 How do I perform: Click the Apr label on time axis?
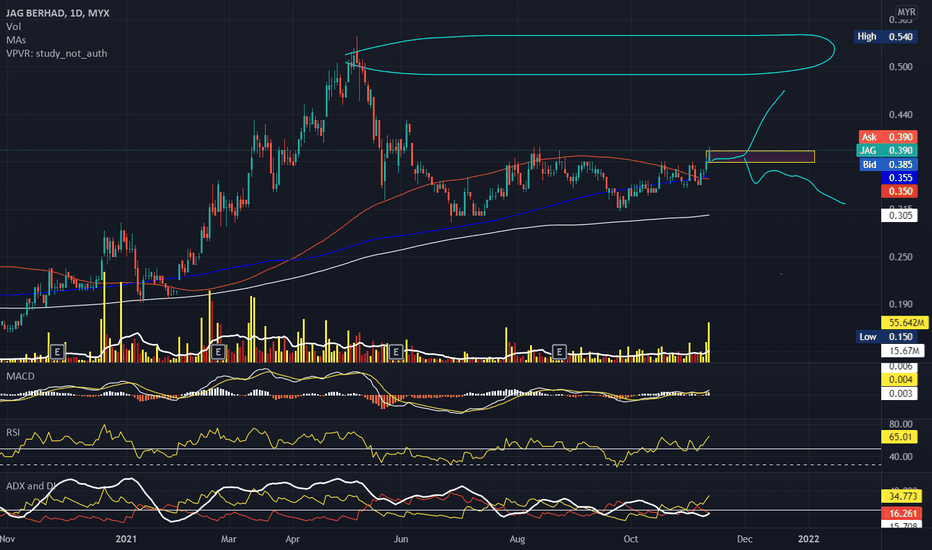click(x=292, y=539)
